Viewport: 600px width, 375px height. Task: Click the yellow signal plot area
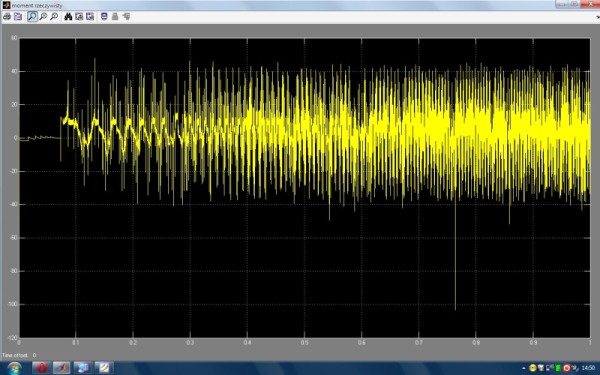(x=305, y=188)
